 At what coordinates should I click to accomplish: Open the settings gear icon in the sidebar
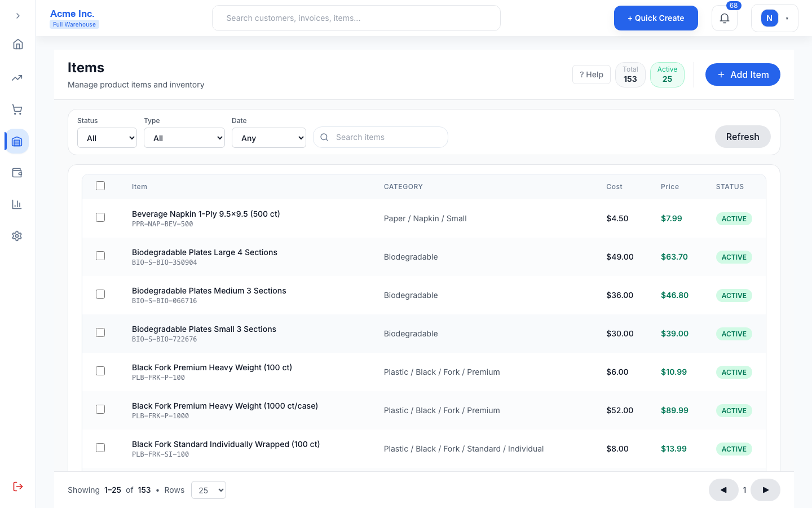(x=17, y=236)
